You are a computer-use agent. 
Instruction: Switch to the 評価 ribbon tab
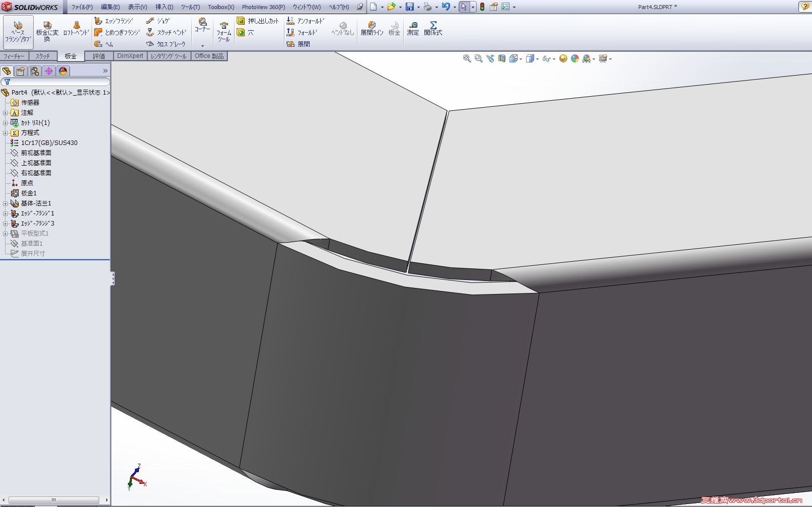coord(99,56)
